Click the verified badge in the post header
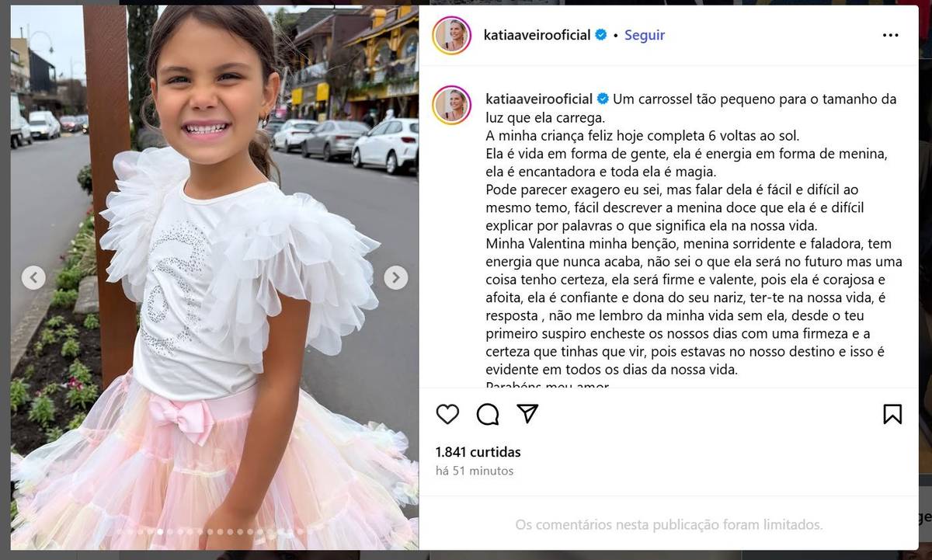Screen dimensions: 932x560 (x=600, y=35)
